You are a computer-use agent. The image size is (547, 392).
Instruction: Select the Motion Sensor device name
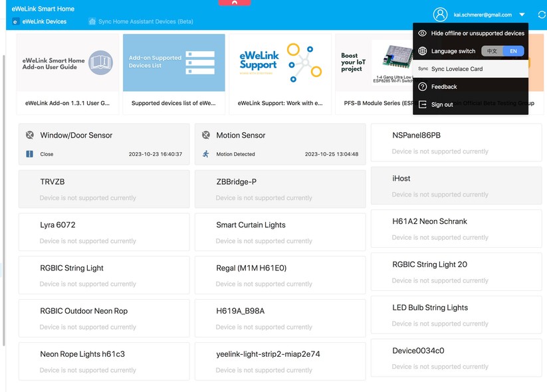coord(241,136)
